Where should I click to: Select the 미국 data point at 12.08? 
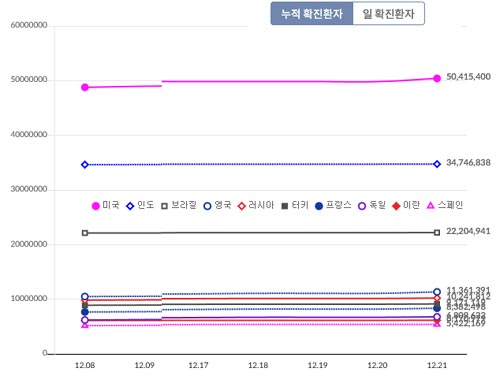click(85, 87)
